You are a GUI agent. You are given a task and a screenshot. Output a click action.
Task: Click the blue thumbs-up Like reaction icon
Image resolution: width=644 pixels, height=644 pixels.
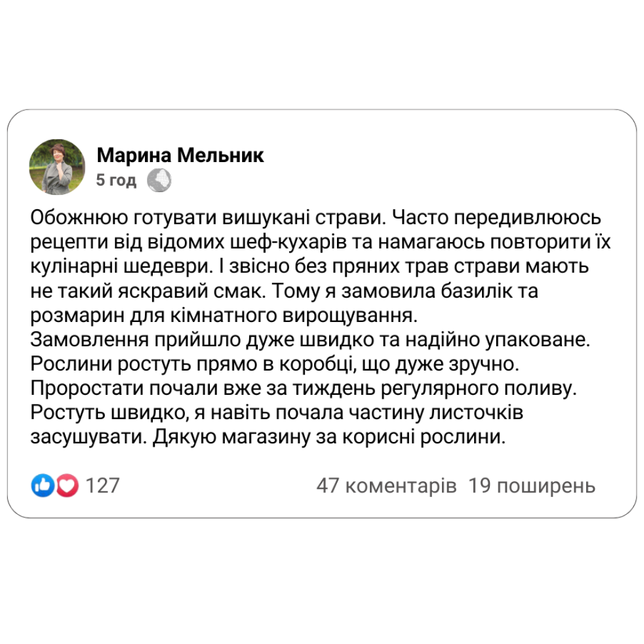(x=43, y=486)
